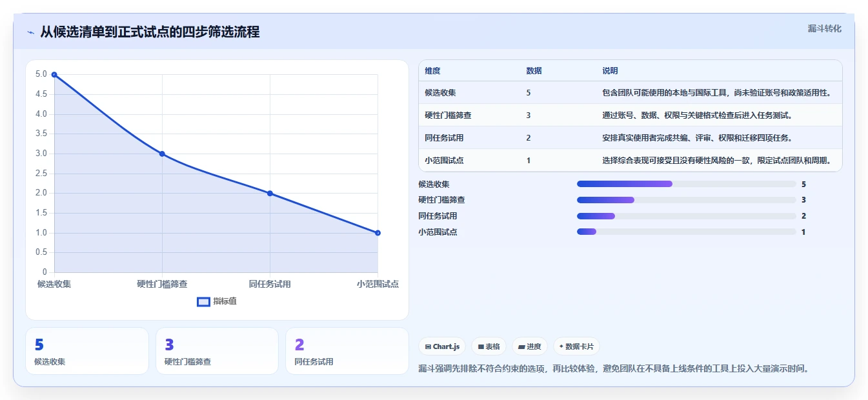This screenshot has width=868, height=400.
Task: Click the description starting 安排真实使用者
Action: (x=697, y=138)
